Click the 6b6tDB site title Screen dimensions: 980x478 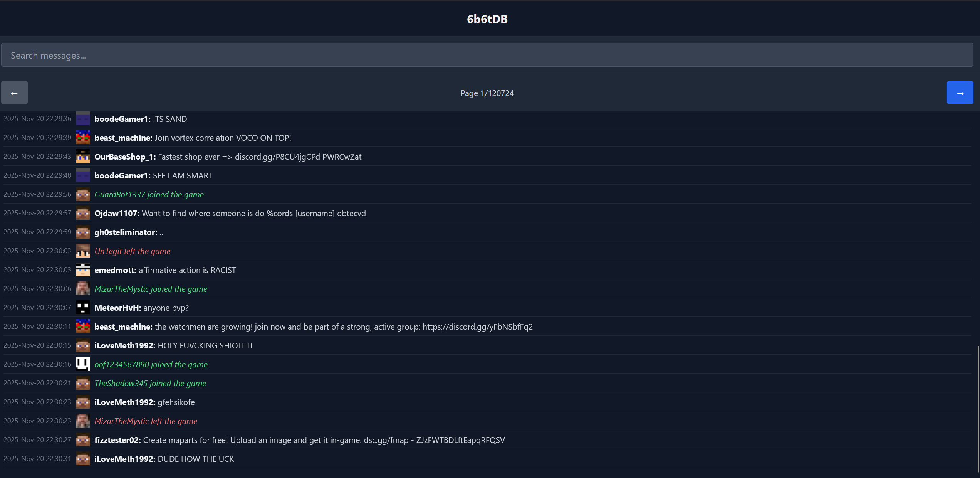click(x=487, y=19)
